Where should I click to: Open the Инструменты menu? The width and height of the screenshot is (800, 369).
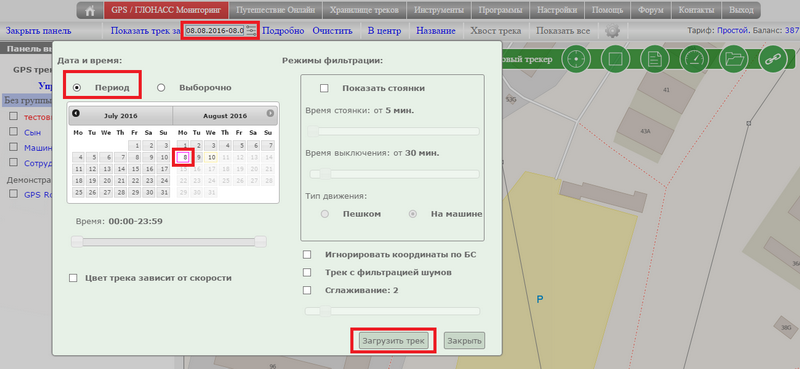439,10
